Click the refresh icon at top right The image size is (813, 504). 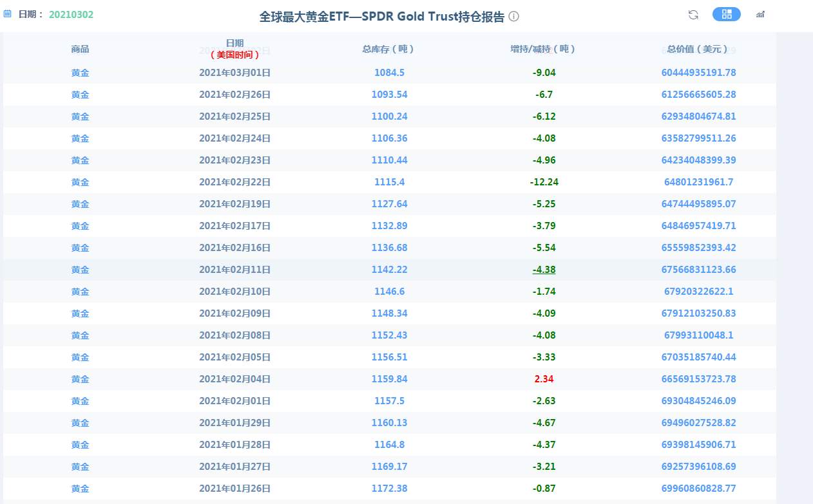pyautogui.click(x=693, y=15)
